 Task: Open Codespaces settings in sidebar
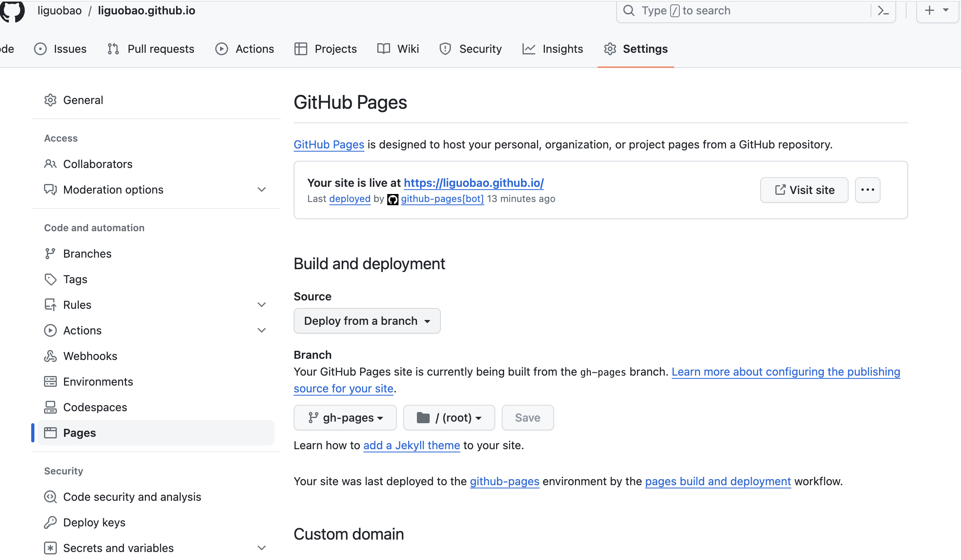coord(95,407)
